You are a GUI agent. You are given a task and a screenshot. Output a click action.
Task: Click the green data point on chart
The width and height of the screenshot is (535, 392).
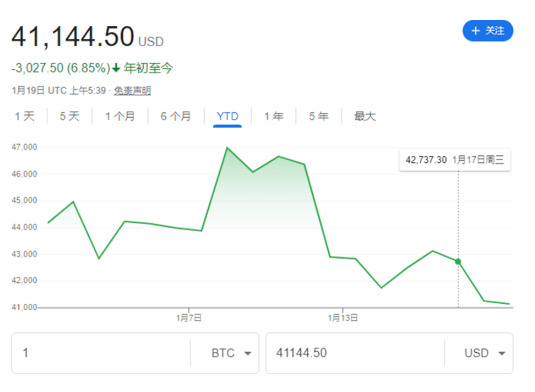pyautogui.click(x=458, y=262)
